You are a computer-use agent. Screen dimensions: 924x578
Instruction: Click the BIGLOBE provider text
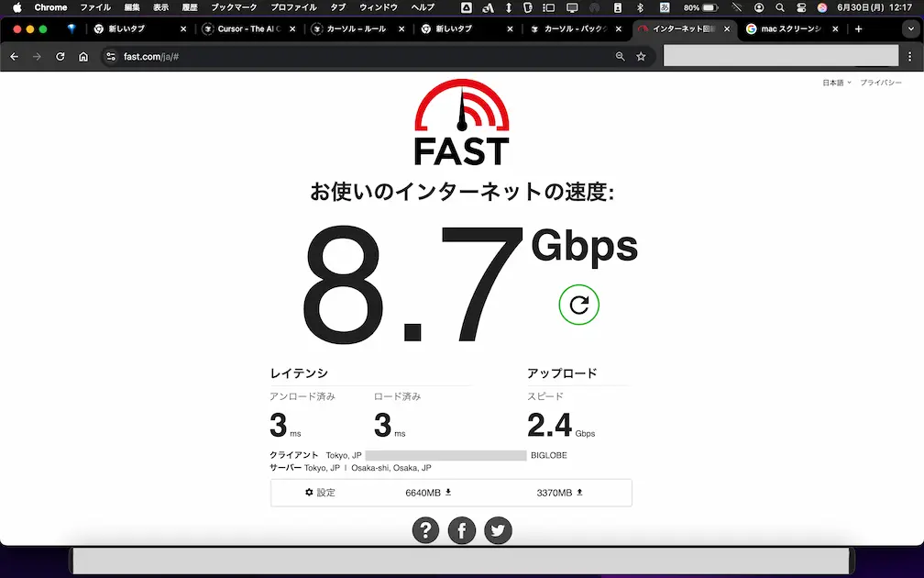548,455
